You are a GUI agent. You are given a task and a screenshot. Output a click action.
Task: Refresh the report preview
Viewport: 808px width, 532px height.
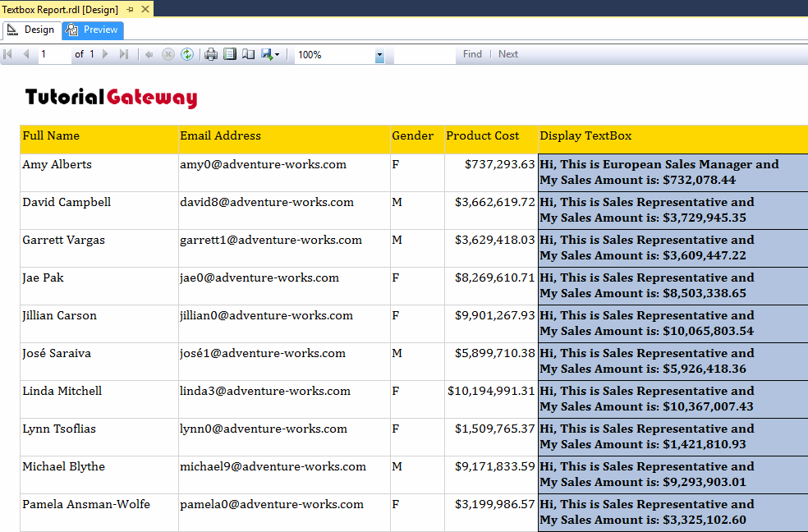pyautogui.click(x=187, y=54)
